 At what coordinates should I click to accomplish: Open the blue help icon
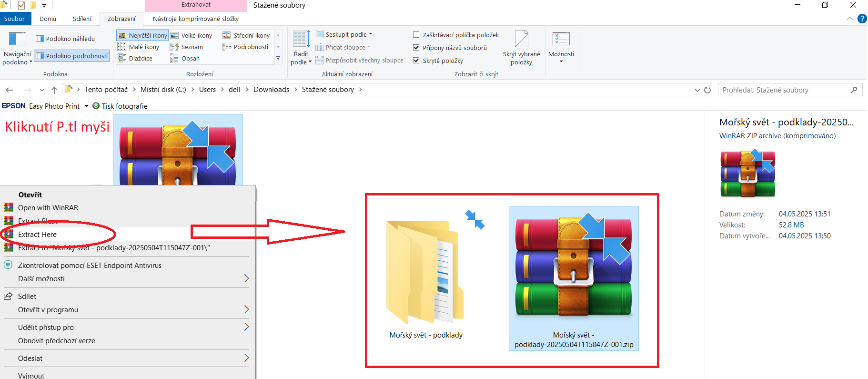click(862, 19)
